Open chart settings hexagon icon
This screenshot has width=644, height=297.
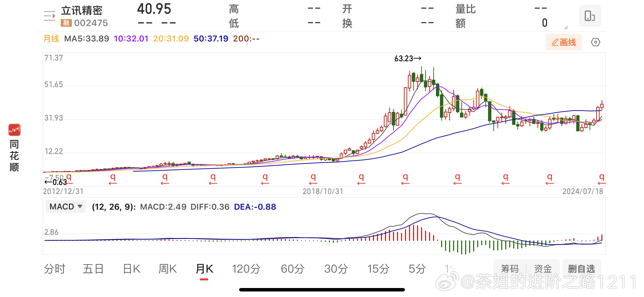(595, 42)
